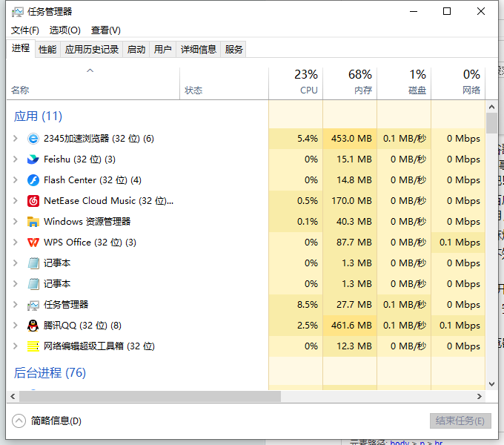Click the 170.0 MB memory cell
This screenshot has height=445, width=504.
[x=350, y=201]
